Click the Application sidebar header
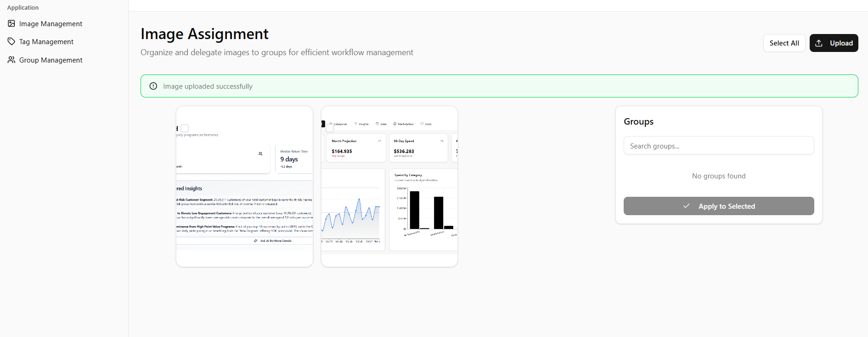Viewport: 868px width, 337px height. point(23,8)
